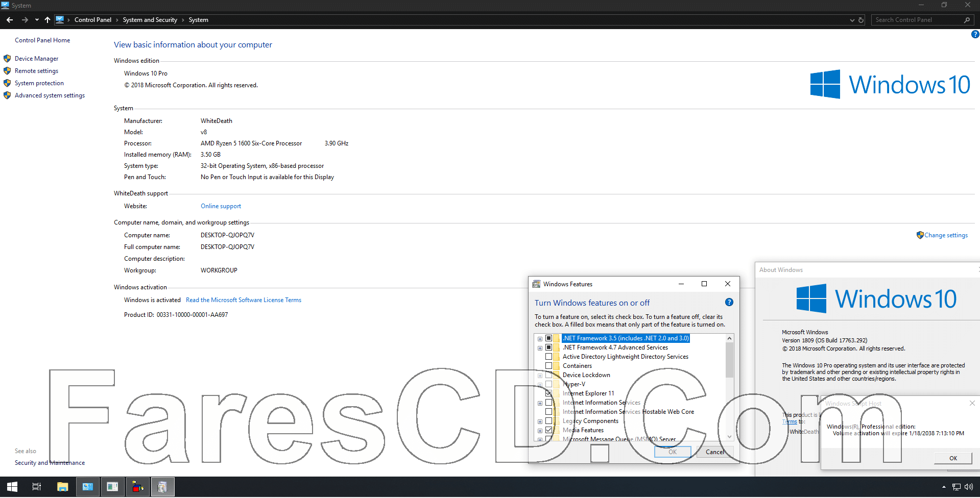
Task: Expand Hyper-V tree node
Action: (540, 385)
